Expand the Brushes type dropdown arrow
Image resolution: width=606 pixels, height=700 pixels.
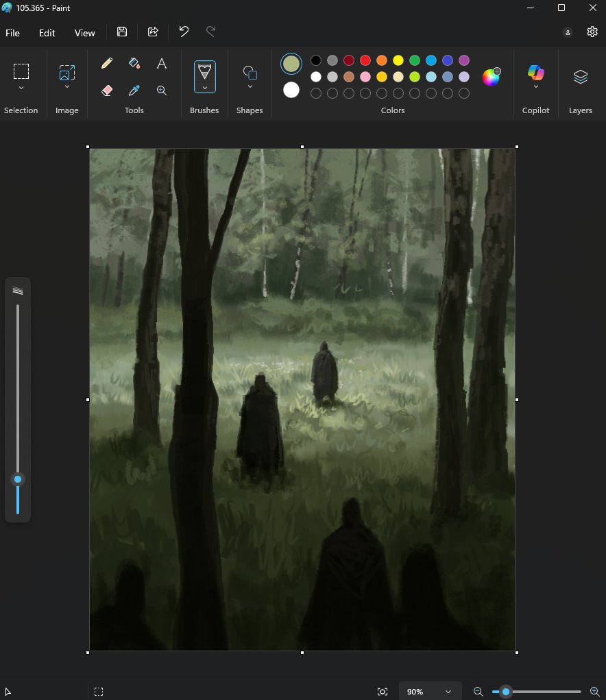[204, 88]
